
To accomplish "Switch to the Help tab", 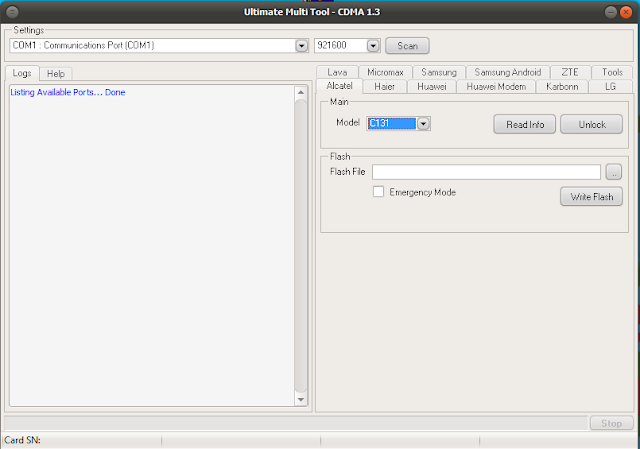I will click(56, 74).
